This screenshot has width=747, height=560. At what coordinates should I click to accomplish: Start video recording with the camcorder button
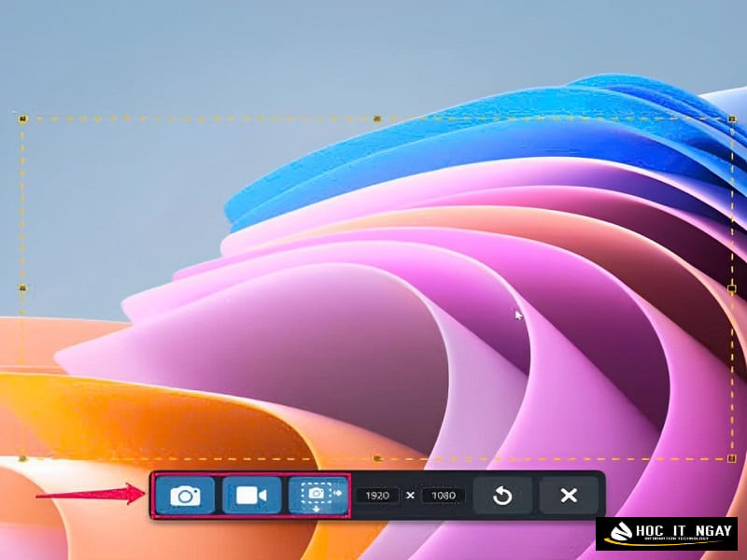[x=251, y=496]
